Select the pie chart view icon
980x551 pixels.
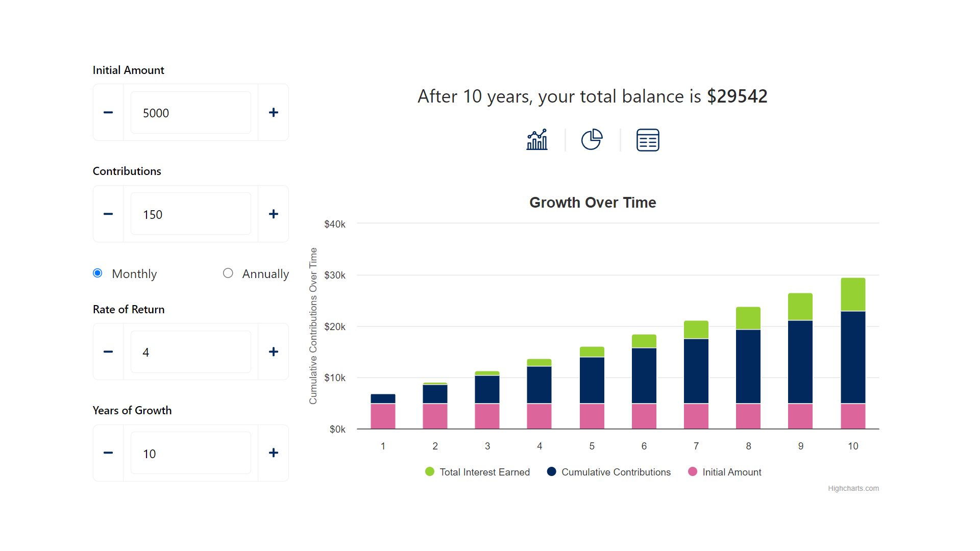click(x=592, y=139)
